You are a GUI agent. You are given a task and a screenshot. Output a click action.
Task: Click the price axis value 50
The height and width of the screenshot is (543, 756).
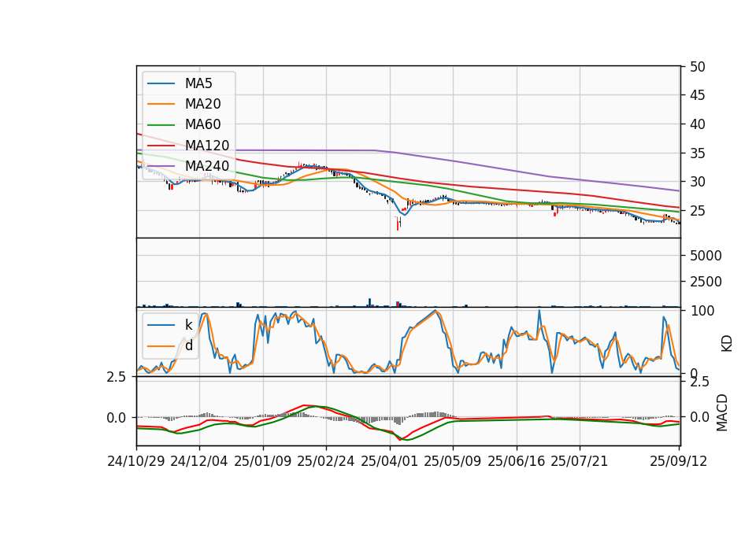pyautogui.click(x=698, y=67)
